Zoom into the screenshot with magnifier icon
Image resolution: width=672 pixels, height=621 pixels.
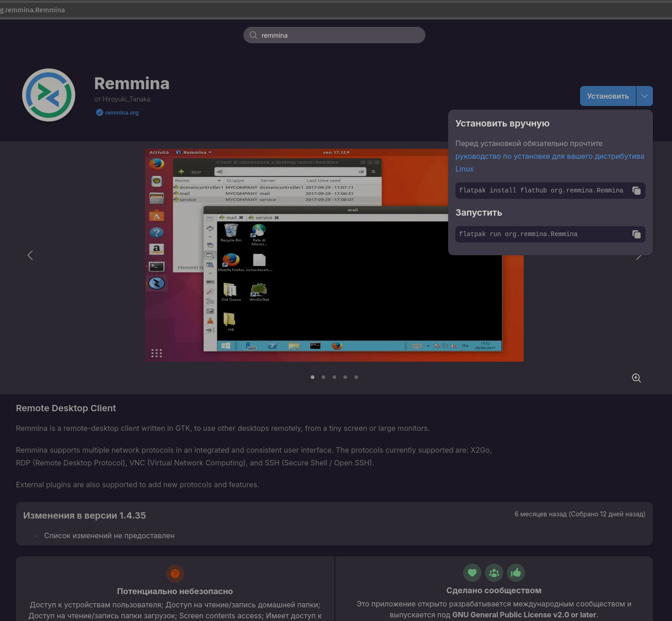(637, 378)
